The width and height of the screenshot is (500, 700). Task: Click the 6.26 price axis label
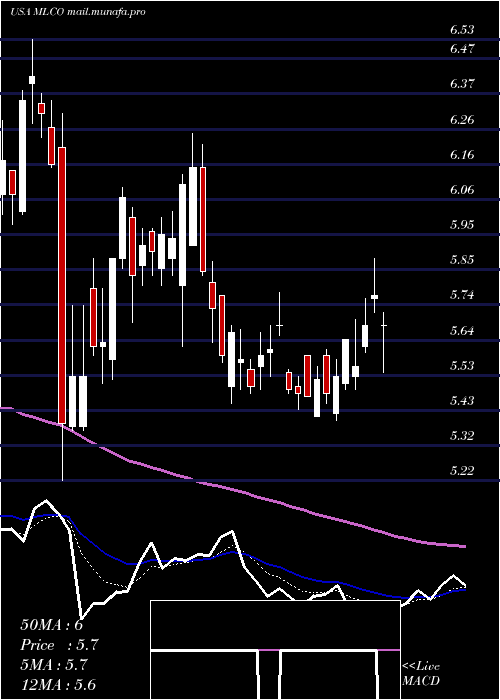click(x=462, y=119)
